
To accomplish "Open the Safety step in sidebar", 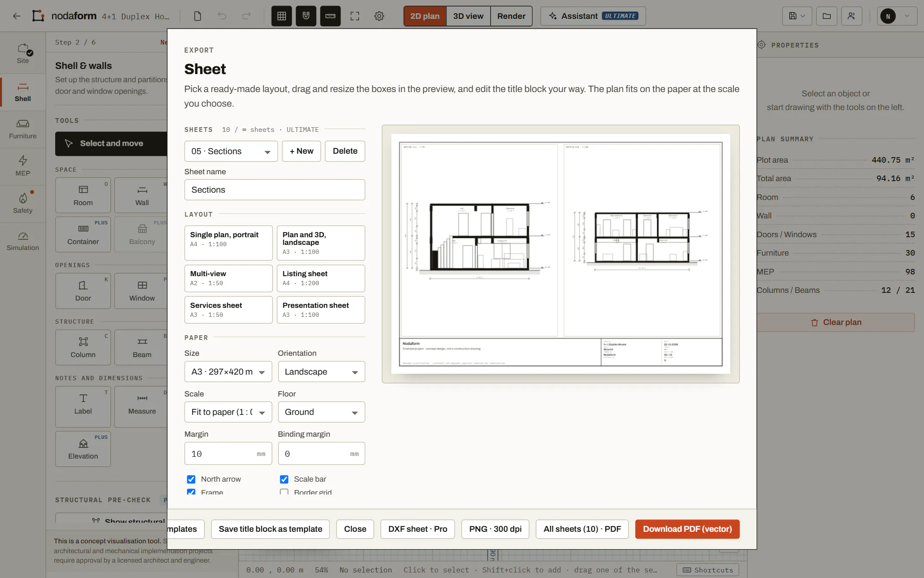I will pyautogui.click(x=23, y=204).
